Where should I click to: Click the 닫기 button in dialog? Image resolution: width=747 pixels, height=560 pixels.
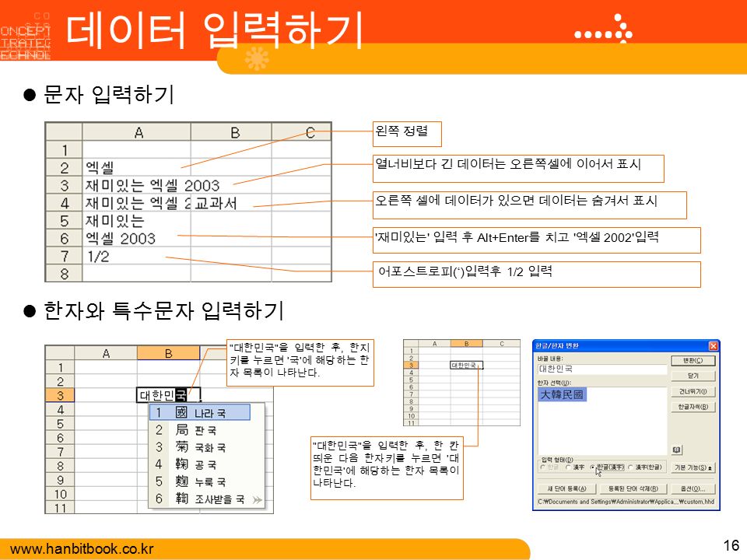(693, 376)
